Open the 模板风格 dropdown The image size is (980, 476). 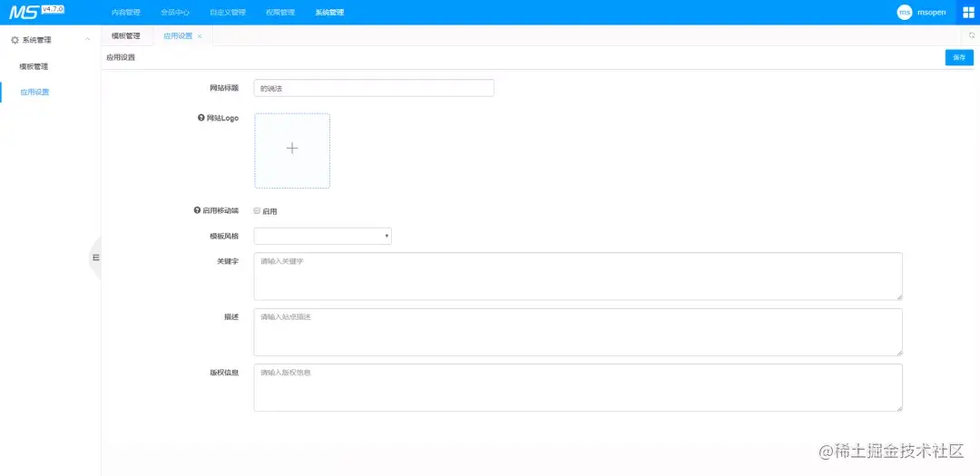pos(322,236)
